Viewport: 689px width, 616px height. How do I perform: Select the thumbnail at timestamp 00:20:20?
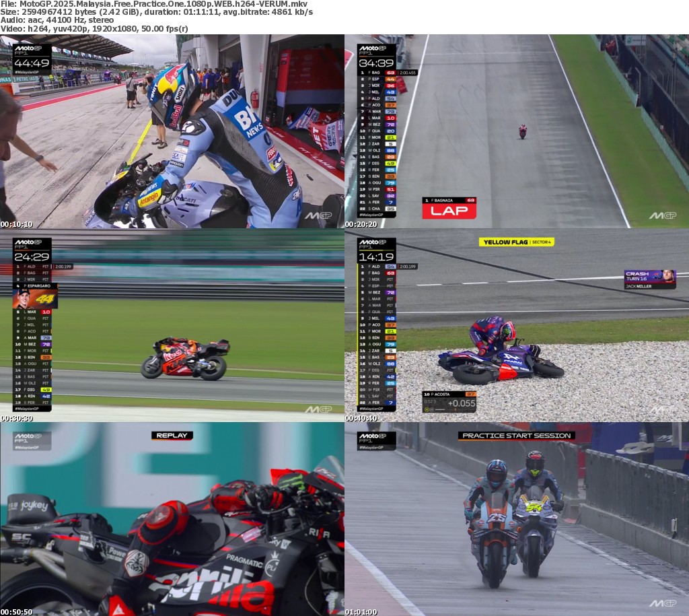517,131
